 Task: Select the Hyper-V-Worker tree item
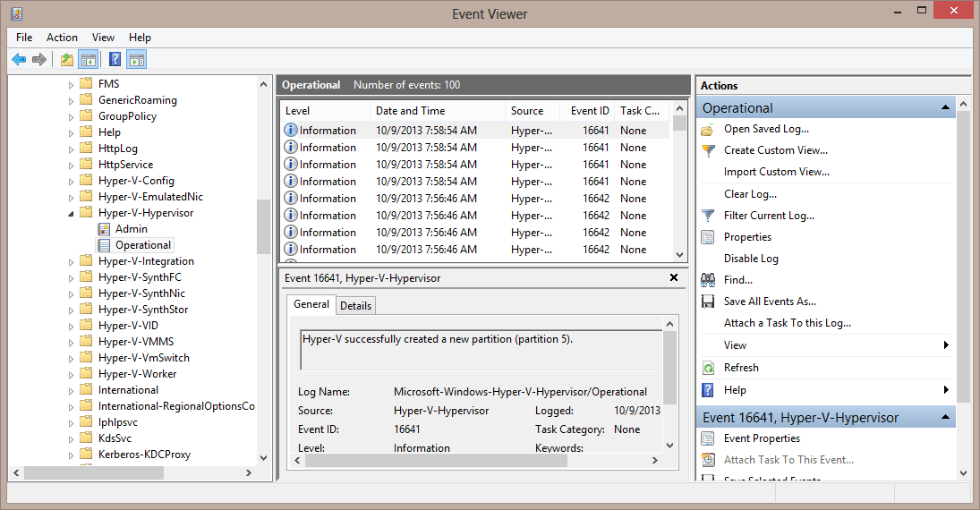pyautogui.click(x=137, y=374)
